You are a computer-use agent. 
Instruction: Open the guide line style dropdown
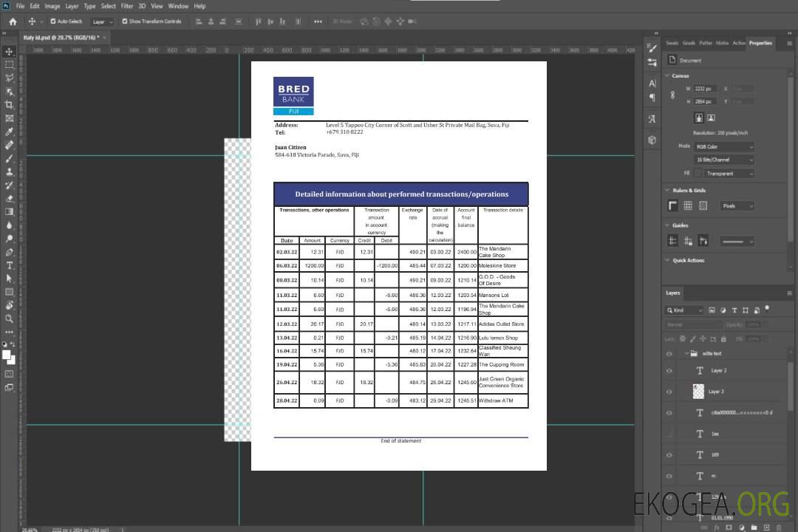pos(737,242)
